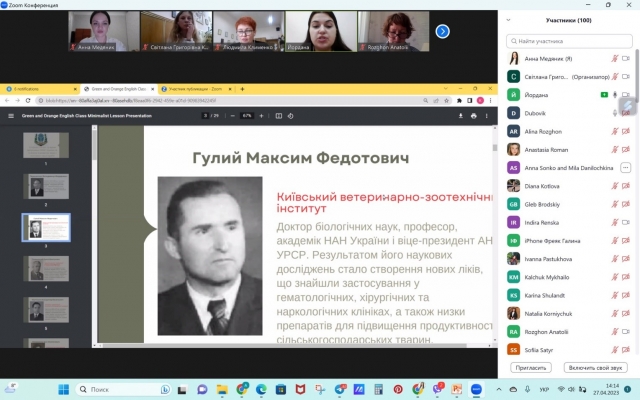
Task: Select page 1 thumbnail in the PDF sidebar
Action: 46,145
